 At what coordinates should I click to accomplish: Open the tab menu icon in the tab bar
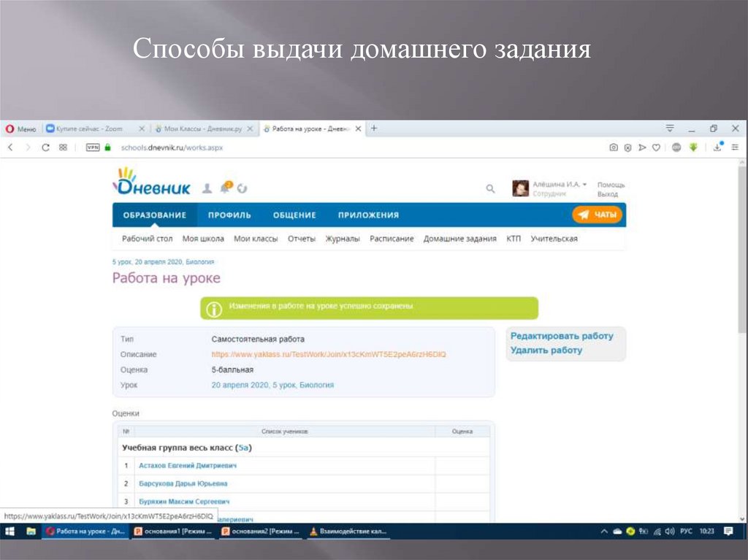tap(670, 129)
